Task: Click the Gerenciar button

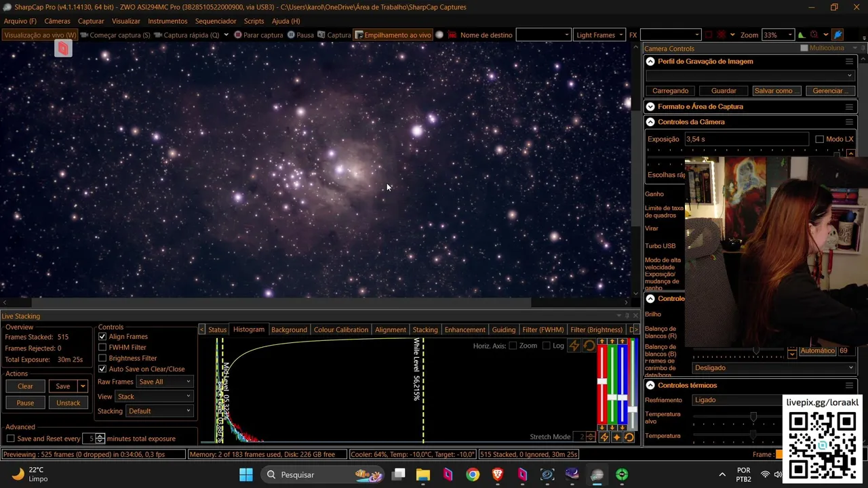Action: [830, 91]
